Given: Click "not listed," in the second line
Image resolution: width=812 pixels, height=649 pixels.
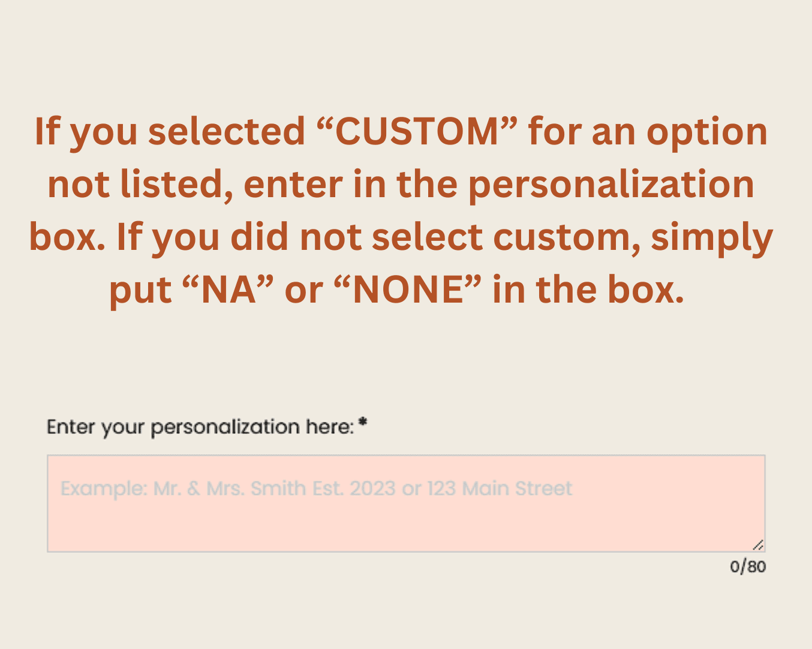Looking at the screenshot, I should click(140, 185).
